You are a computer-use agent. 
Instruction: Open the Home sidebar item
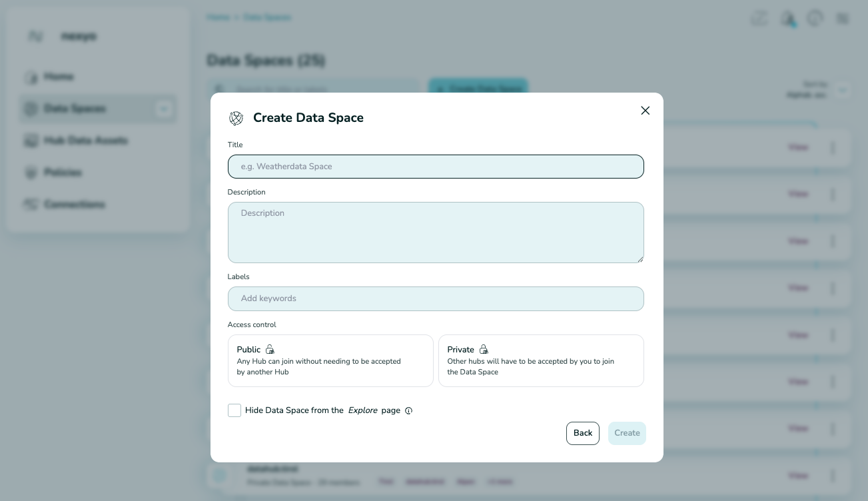pos(59,77)
